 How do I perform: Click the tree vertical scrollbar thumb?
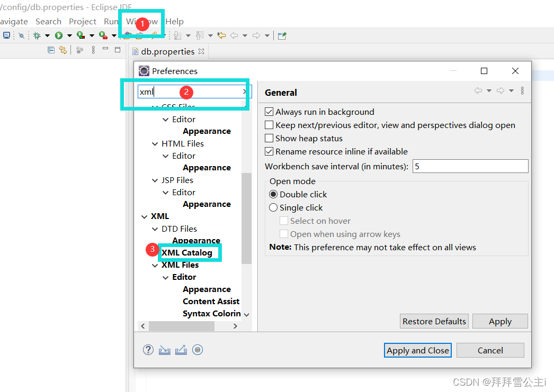tap(246, 218)
